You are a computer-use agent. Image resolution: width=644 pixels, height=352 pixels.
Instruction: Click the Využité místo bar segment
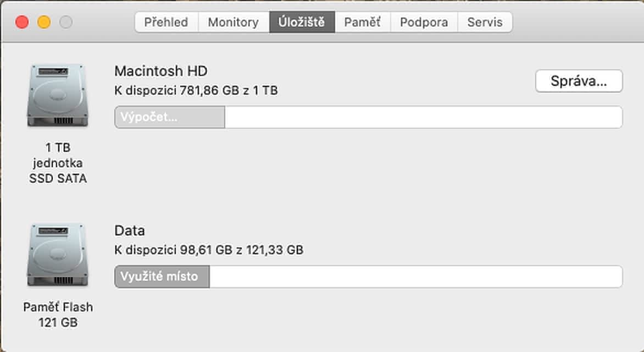coord(162,277)
